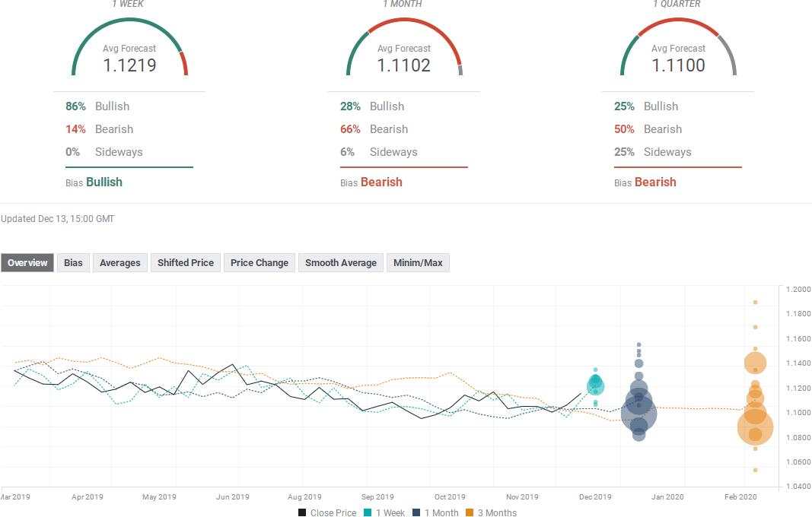Image resolution: width=812 pixels, height=517 pixels.
Task: Switch to the Bias tab
Action: [73, 263]
